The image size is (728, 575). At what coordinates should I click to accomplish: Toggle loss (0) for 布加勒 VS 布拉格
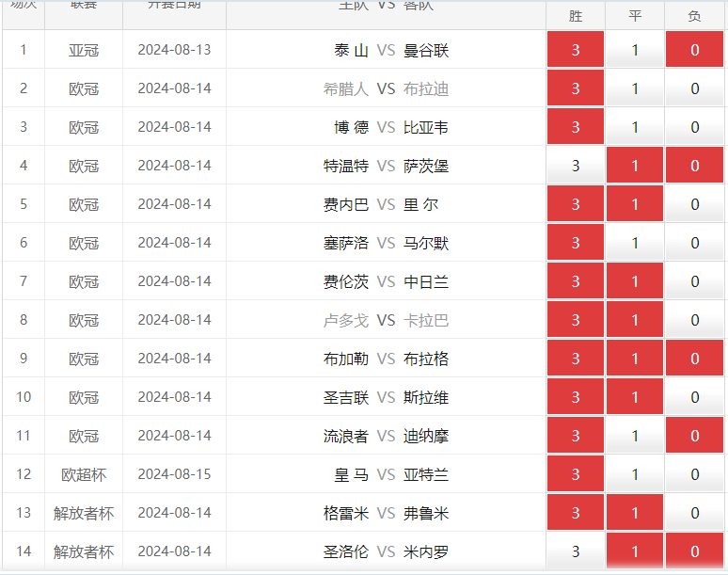[694, 358]
